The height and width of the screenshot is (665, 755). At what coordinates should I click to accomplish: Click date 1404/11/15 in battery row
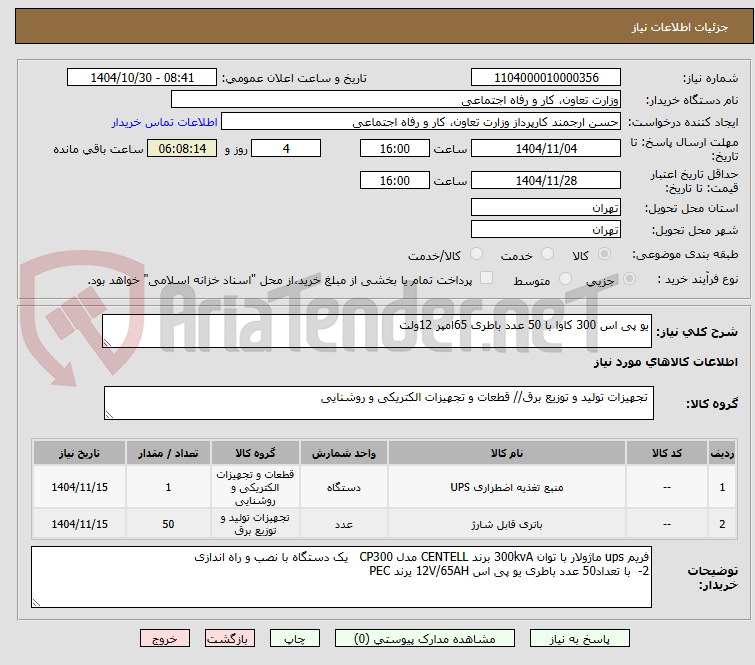79,524
